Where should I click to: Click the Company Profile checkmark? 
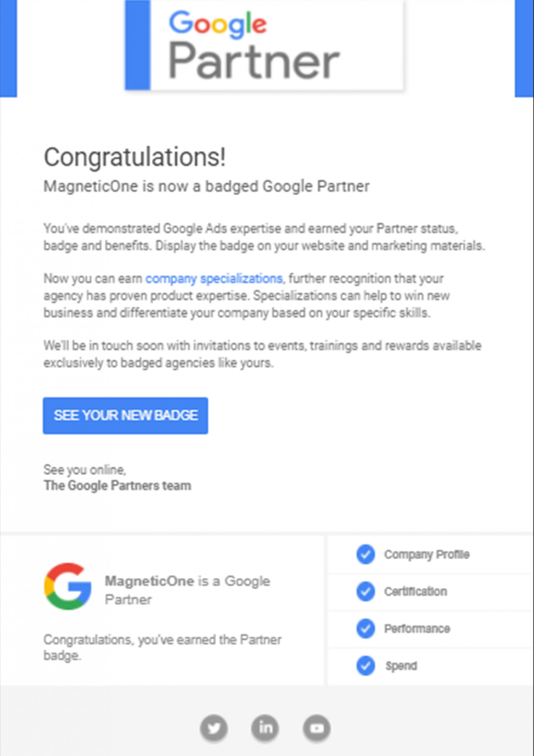(365, 555)
